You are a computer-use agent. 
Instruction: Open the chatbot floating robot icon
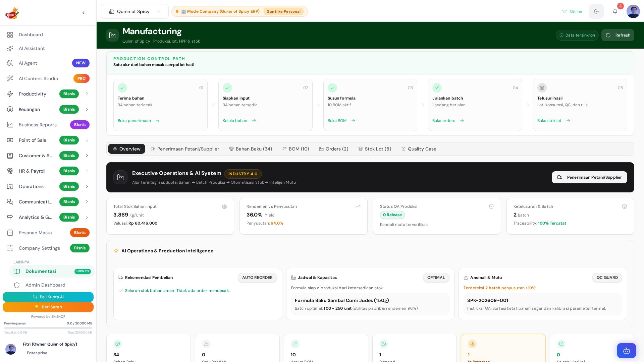[x=627, y=351]
